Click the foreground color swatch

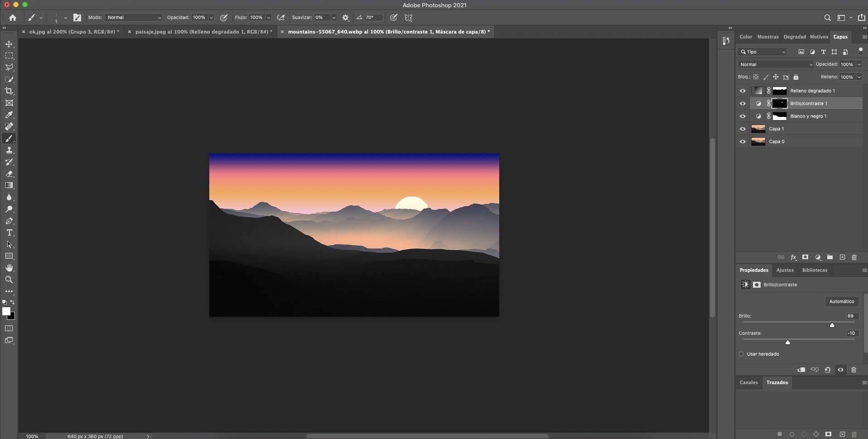coord(6,311)
